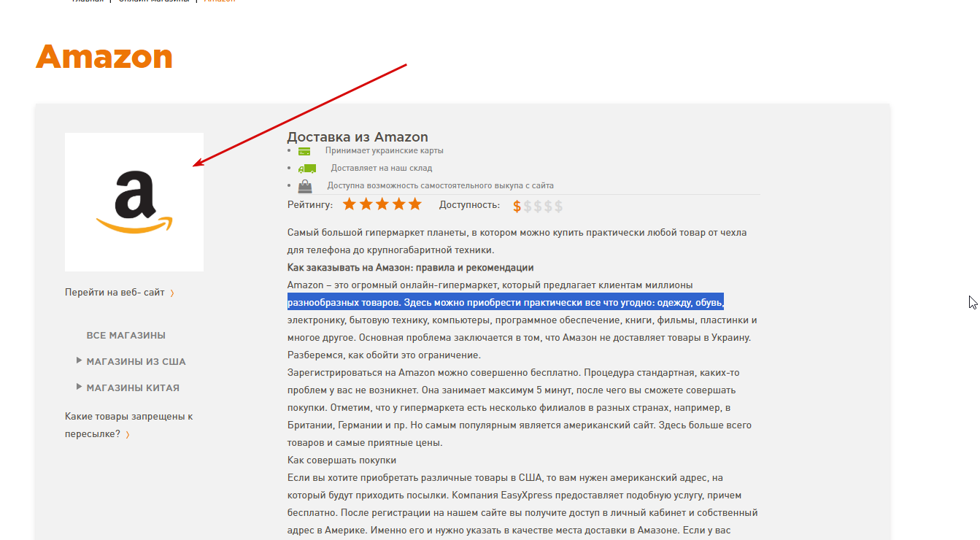This screenshot has width=980, height=540.
Task: Expand the МАГАЗИНЫ КИТАЯ triangle
Action: 79,387
